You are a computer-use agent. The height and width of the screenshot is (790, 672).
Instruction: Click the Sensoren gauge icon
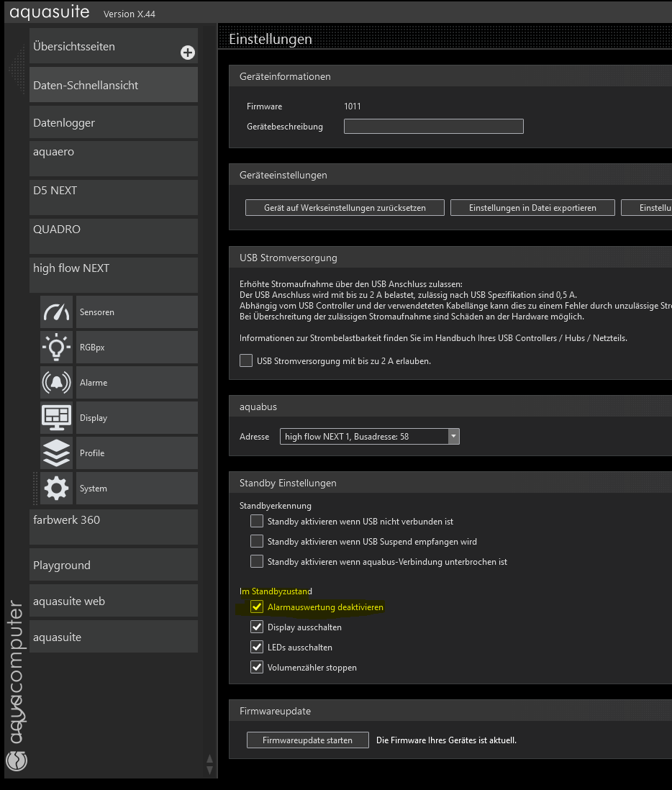pyautogui.click(x=57, y=312)
